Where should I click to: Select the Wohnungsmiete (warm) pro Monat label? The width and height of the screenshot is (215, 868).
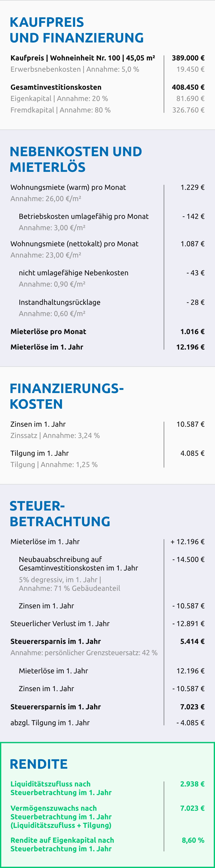pos(68,187)
